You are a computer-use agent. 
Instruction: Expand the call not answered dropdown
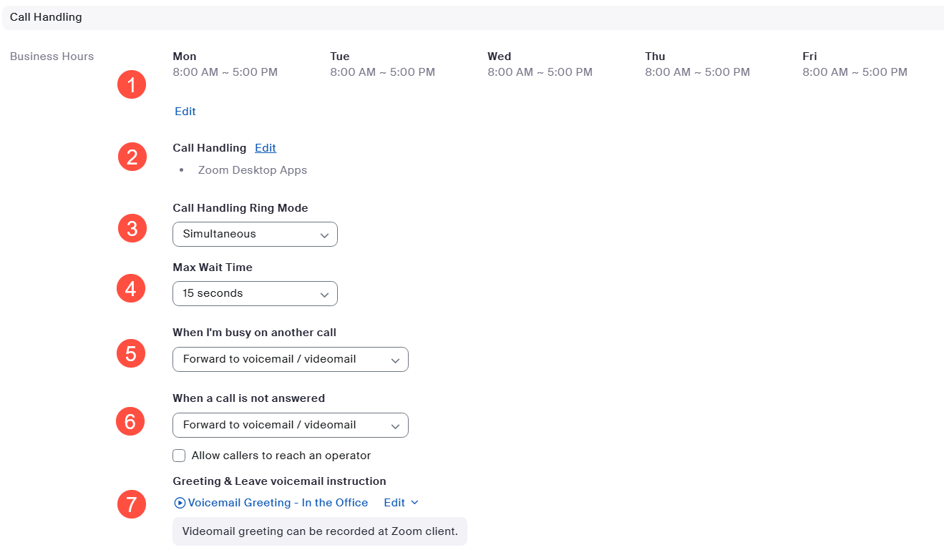(290, 426)
